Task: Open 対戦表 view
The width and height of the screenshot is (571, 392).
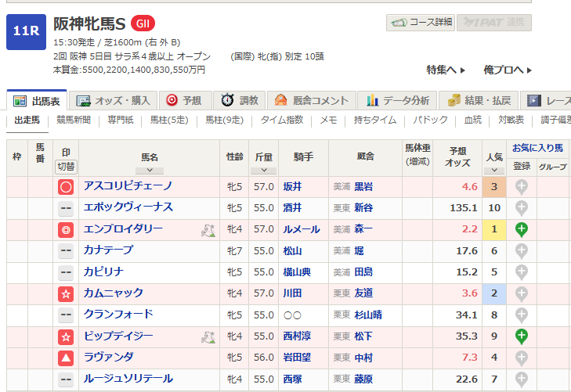Action: click(511, 120)
